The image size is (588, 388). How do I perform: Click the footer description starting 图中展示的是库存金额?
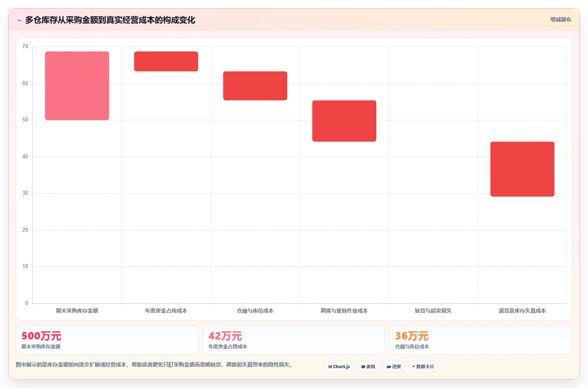[x=154, y=365]
